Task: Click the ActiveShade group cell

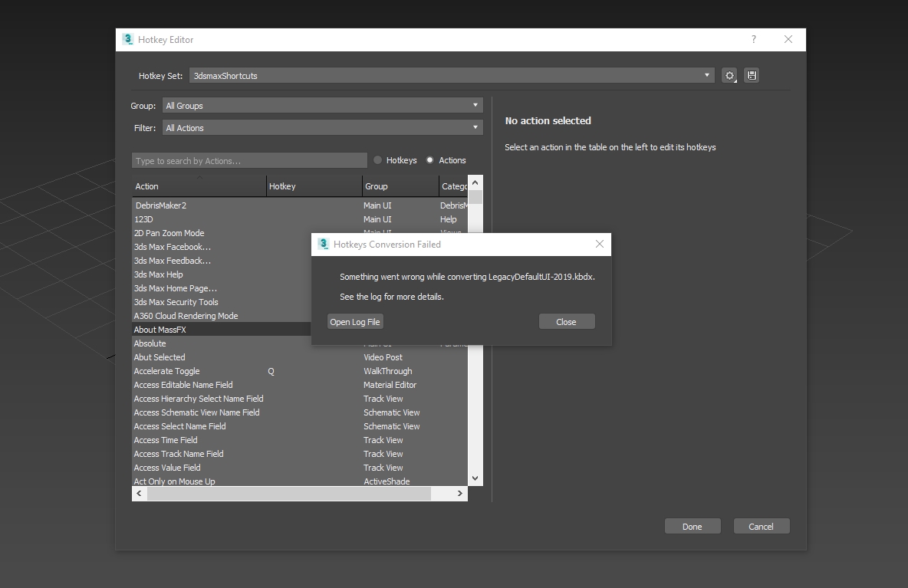Action: pos(387,481)
